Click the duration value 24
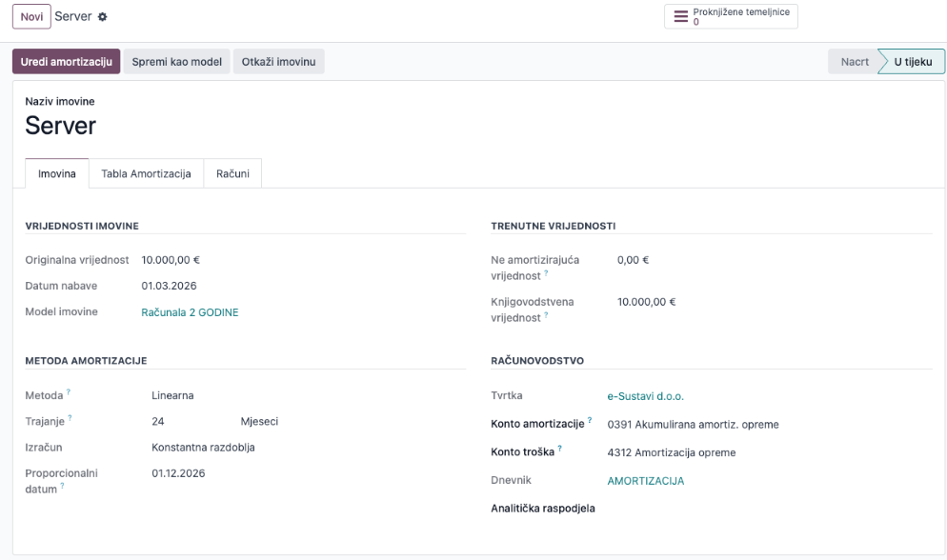 (158, 422)
